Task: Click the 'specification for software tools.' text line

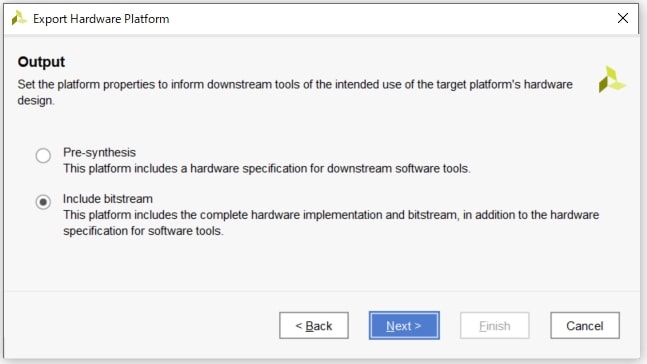Action: (x=143, y=231)
